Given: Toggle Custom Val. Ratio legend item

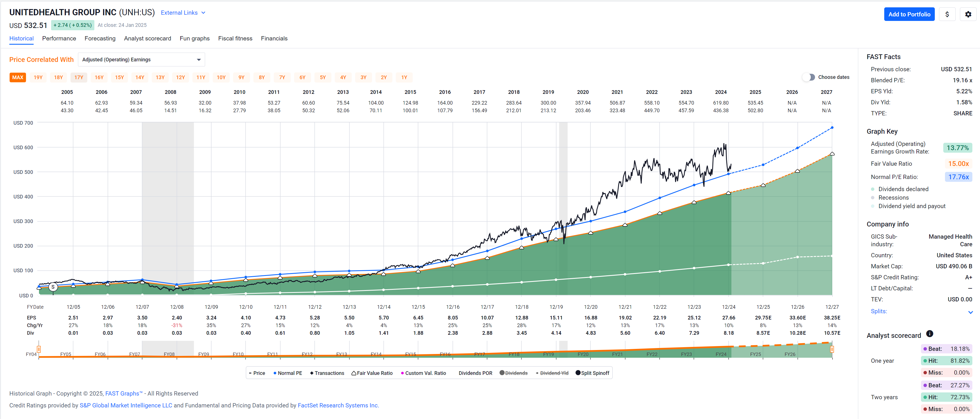Looking at the screenshot, I should [x=423, y=373].
